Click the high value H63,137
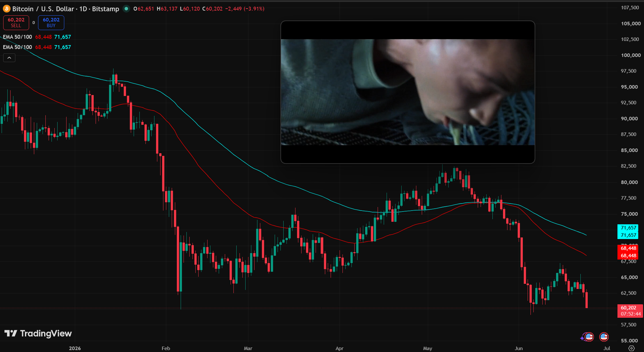The image size is (644, 352). pos(167,9)
